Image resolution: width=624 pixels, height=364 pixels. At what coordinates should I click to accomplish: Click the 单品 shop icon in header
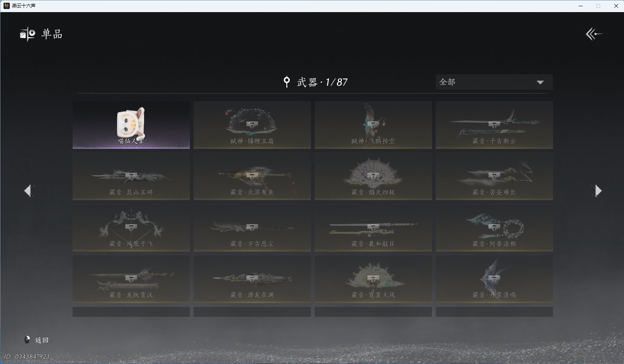[28, 34]
